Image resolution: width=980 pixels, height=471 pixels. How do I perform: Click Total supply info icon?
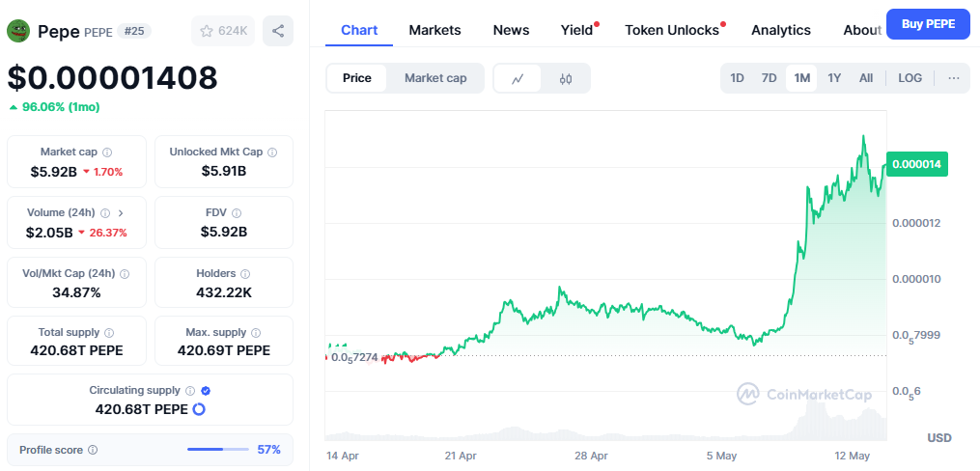(x=109, y=333)
